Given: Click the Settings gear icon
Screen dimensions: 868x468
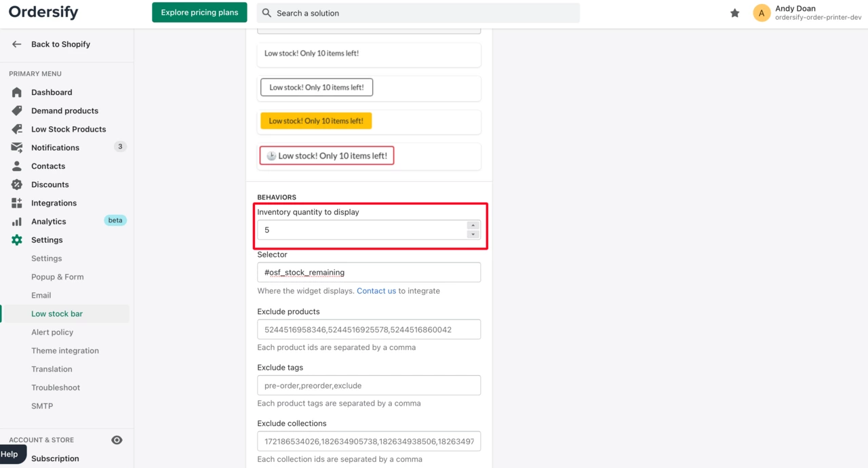Looking at the screenshot, I should click(17, 240).
